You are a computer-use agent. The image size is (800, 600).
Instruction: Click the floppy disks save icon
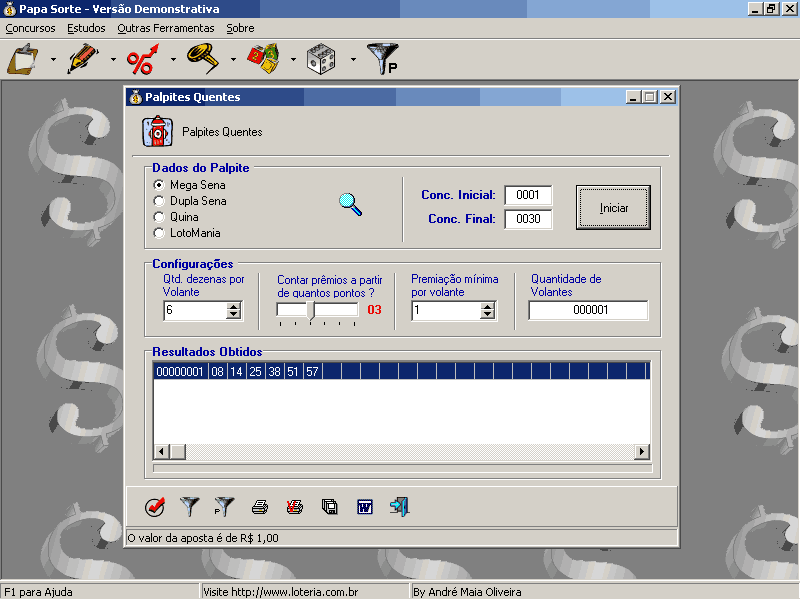click(x=330, y=507)
